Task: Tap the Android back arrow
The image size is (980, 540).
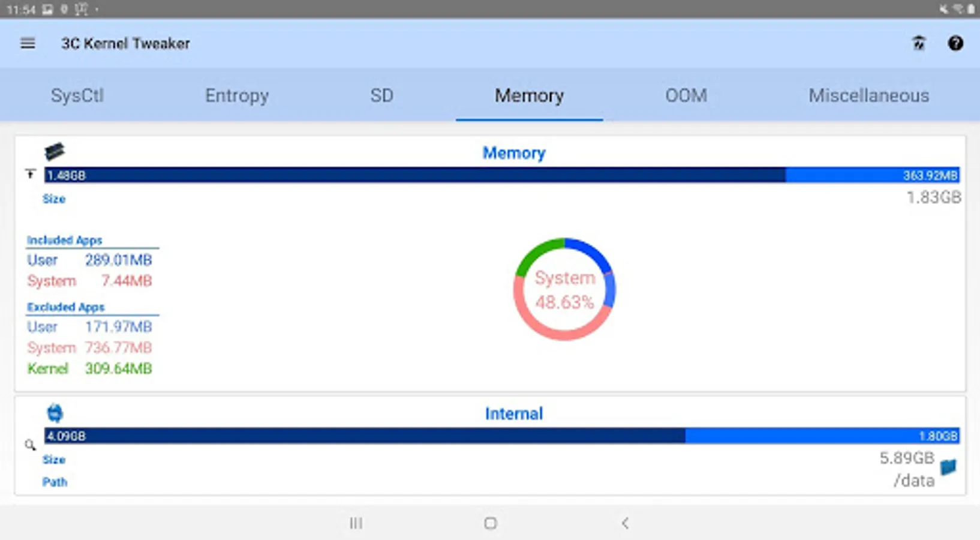Action: pyautogui.click(x=625, y=523)
